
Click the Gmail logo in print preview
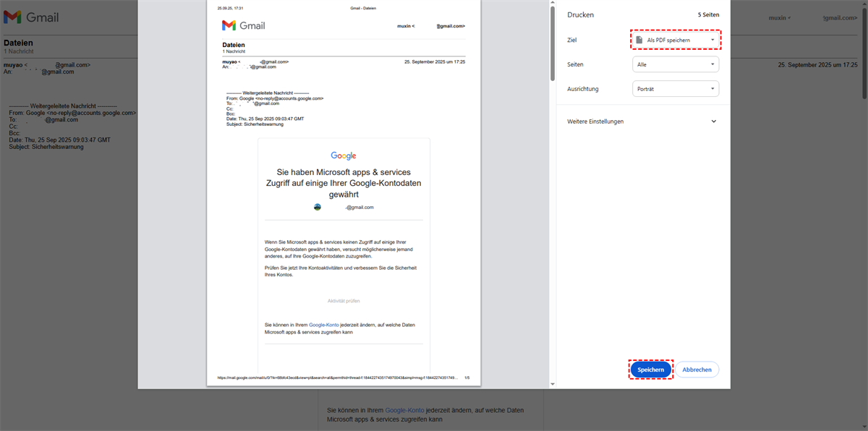pos(244,25)
